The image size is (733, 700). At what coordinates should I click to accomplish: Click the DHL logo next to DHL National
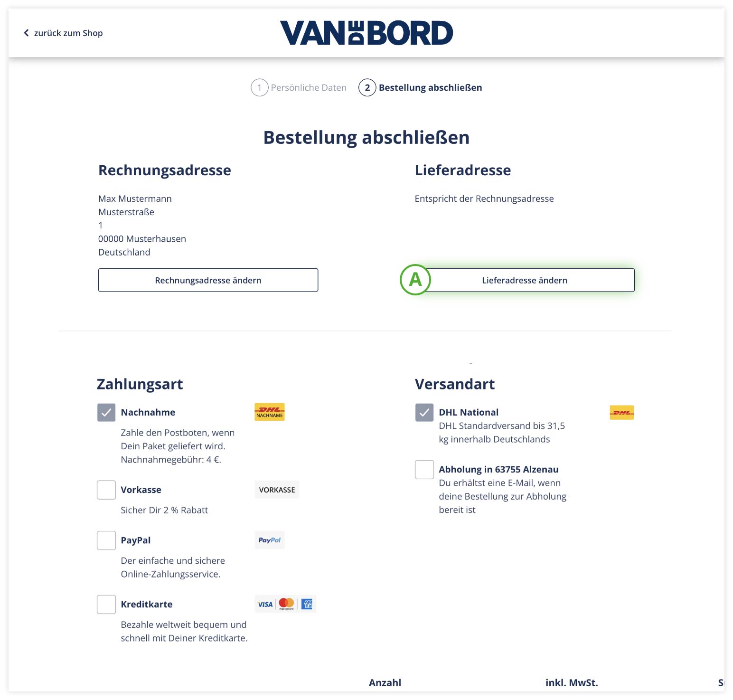(621, 413)
